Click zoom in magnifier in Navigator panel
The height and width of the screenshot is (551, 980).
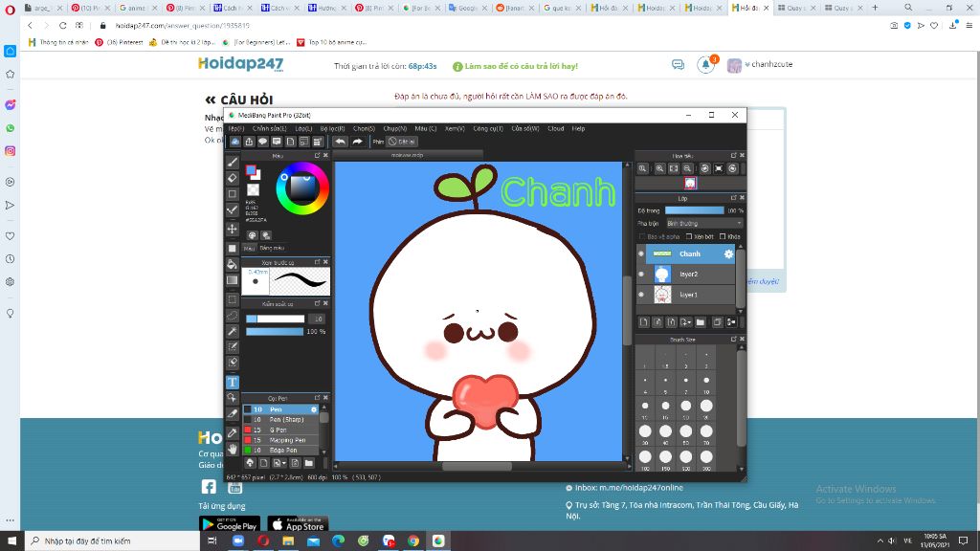659,168
